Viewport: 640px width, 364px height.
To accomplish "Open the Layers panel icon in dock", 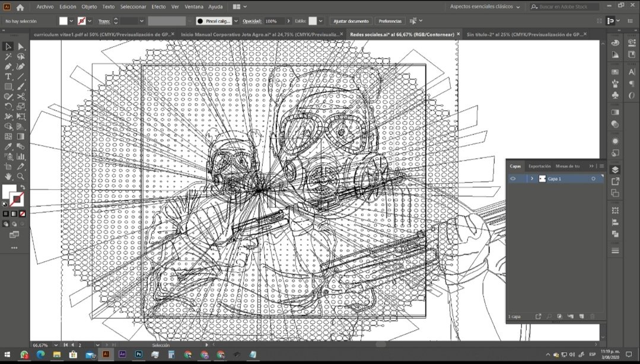I will coord(615,170).
